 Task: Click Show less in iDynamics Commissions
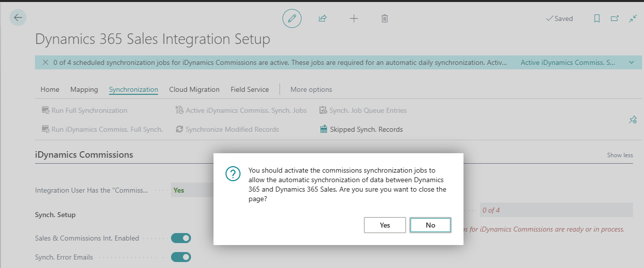620,155
